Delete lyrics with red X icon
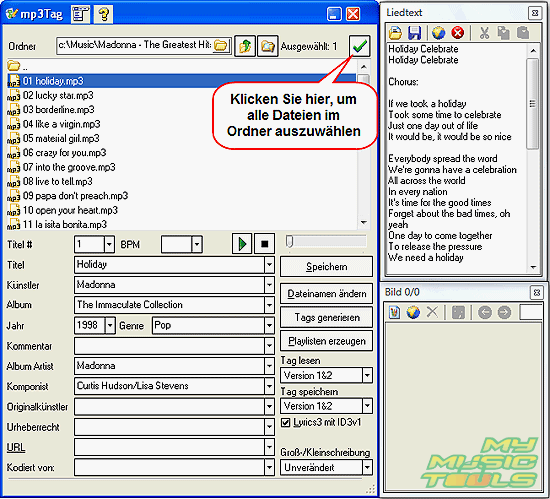The width and height of the screenshot is (550, 499). click(457, 33)
